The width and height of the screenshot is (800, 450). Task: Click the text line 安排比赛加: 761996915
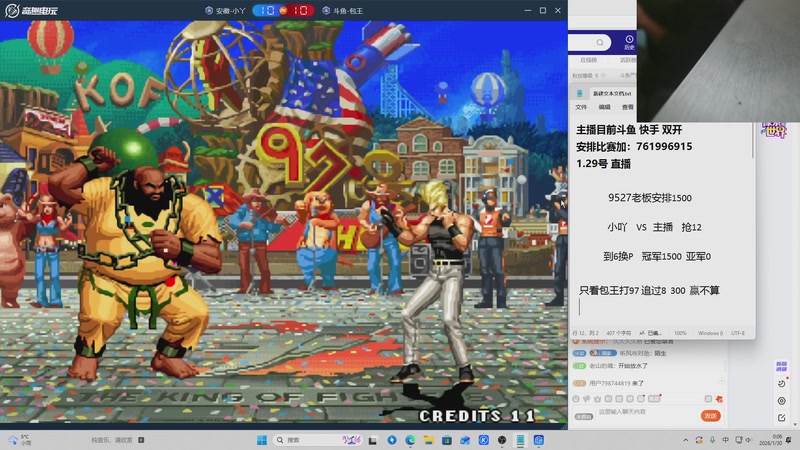634,147
